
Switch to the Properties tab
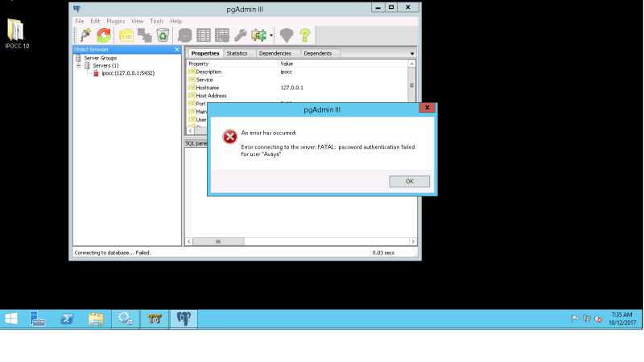(x=205, y=53)
